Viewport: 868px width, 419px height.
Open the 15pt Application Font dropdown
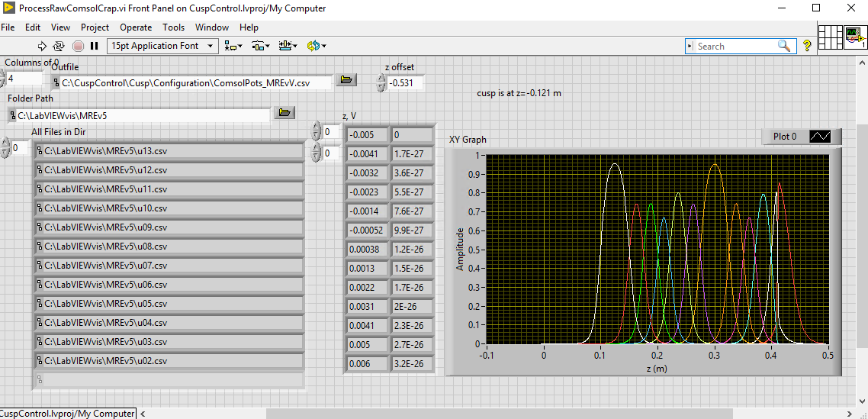click(162, 46)
